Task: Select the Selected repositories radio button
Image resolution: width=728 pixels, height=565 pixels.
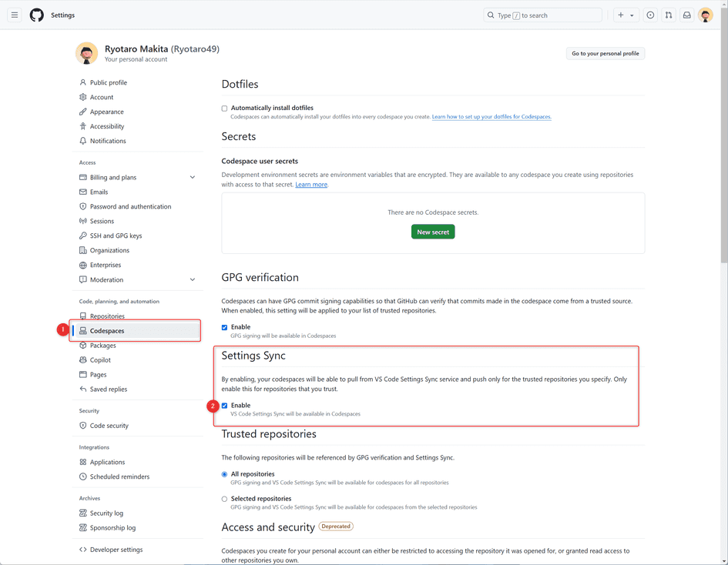Action: point(224,496)
